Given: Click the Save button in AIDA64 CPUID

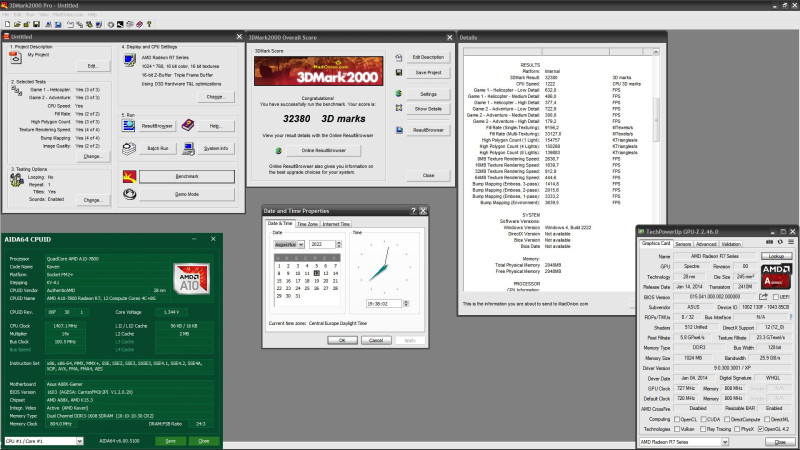Looking at the screenshot, I should click(170, 441).
